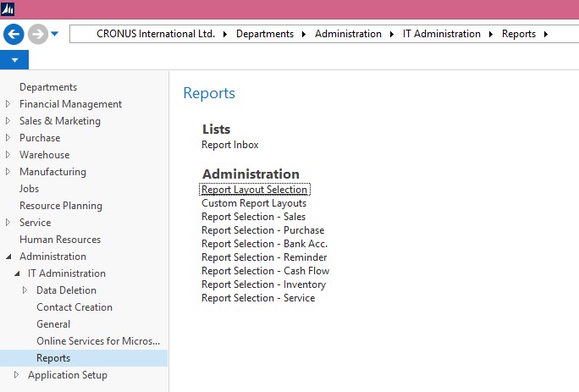Click the grey Forward arrow button

coord(37,34)
